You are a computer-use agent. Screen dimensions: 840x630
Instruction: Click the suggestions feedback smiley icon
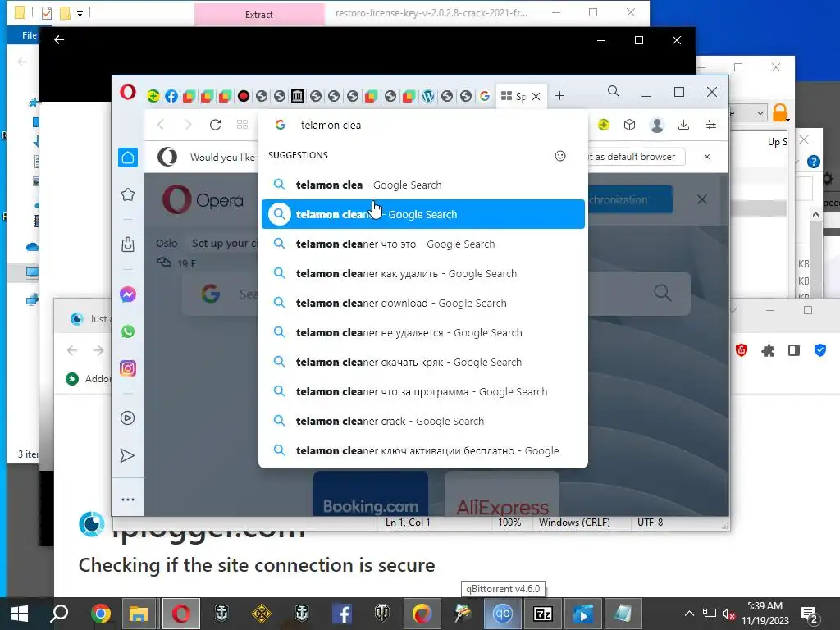pyautogui.click(x=559, y=156)
